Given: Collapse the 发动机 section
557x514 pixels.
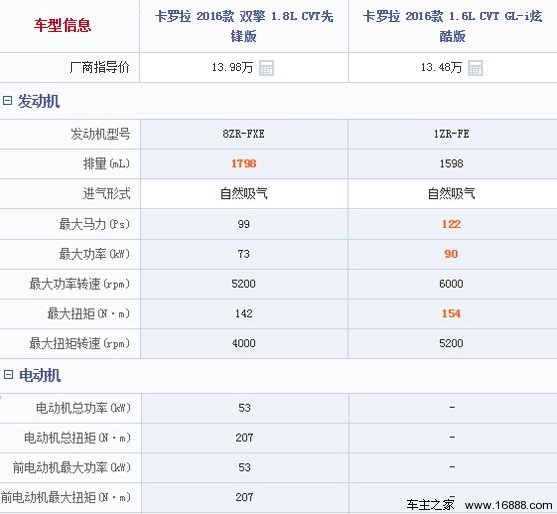Looking at the screenshot, I should click(7, 101).
